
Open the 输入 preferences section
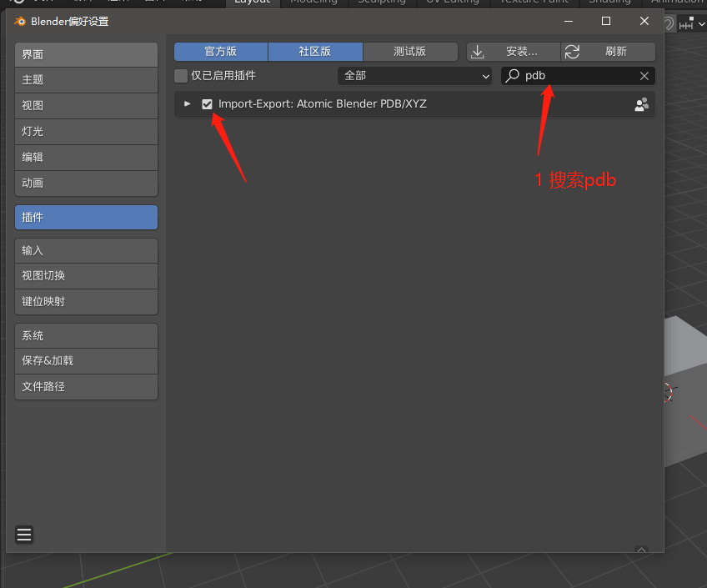(86, 251)
